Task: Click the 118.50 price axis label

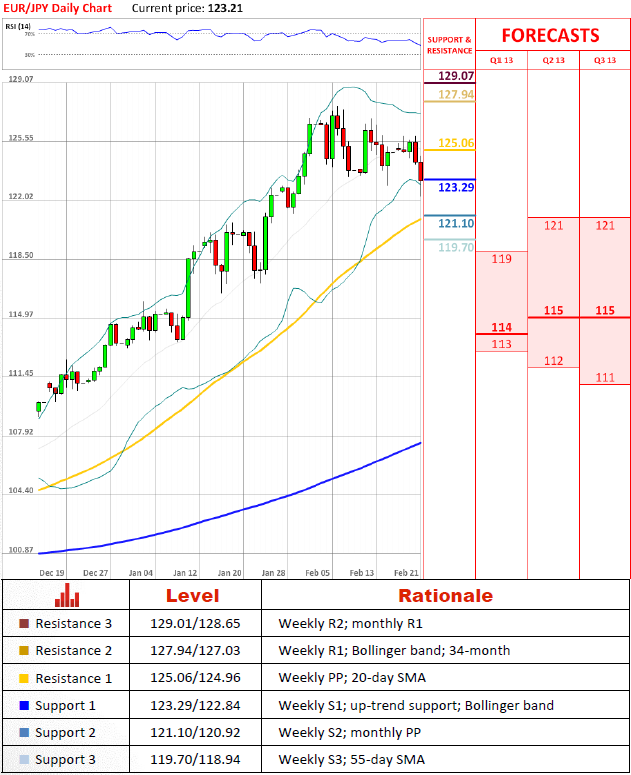Action: tap(21, 256)
